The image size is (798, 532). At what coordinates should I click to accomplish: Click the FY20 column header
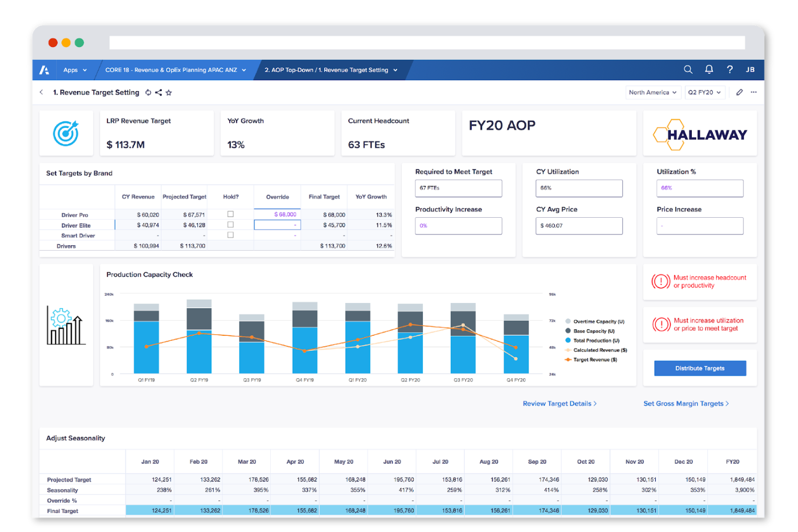coord(732,461)
